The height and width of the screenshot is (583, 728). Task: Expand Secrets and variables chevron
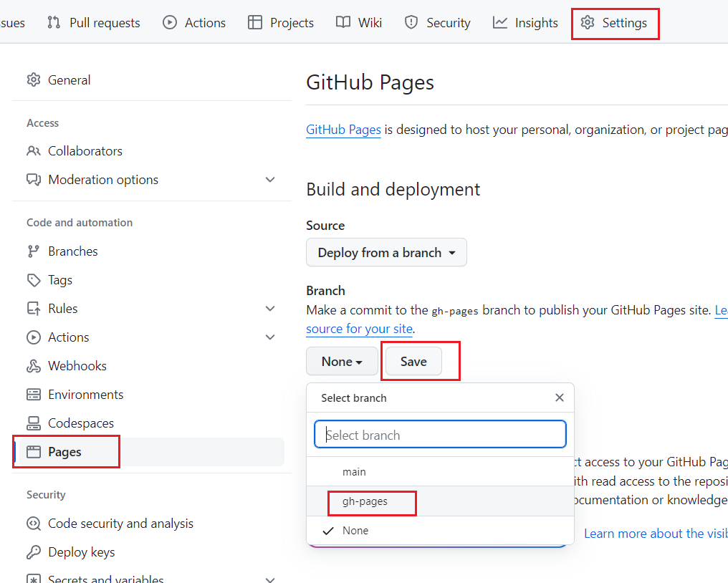click(270, 579)
